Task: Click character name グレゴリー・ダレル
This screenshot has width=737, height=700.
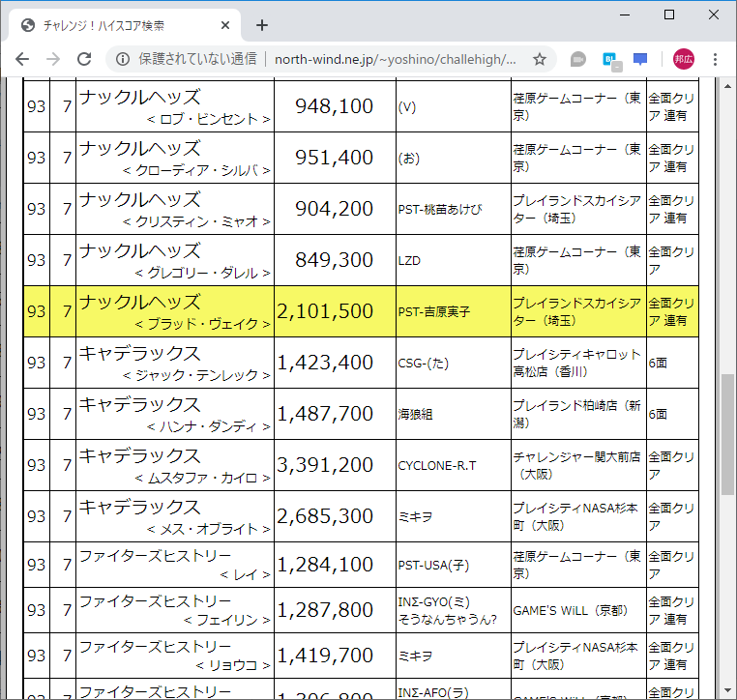Action: [203, 273]
